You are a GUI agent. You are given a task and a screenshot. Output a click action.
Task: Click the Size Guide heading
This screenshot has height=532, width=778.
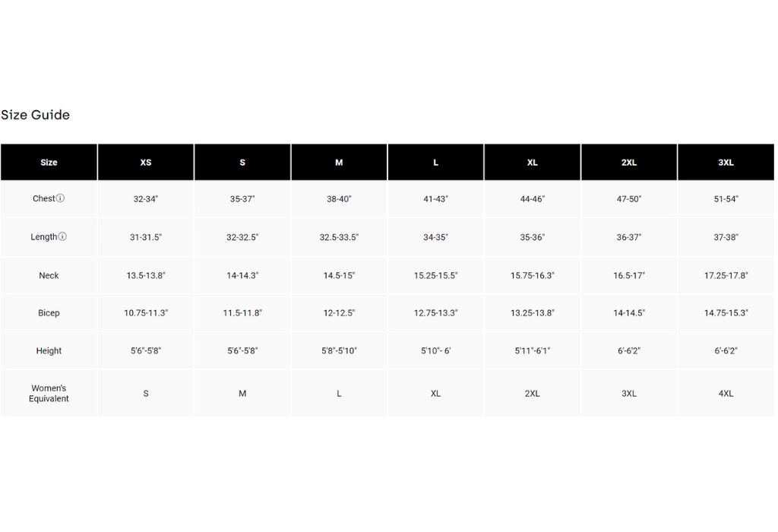tap(36, 115)
